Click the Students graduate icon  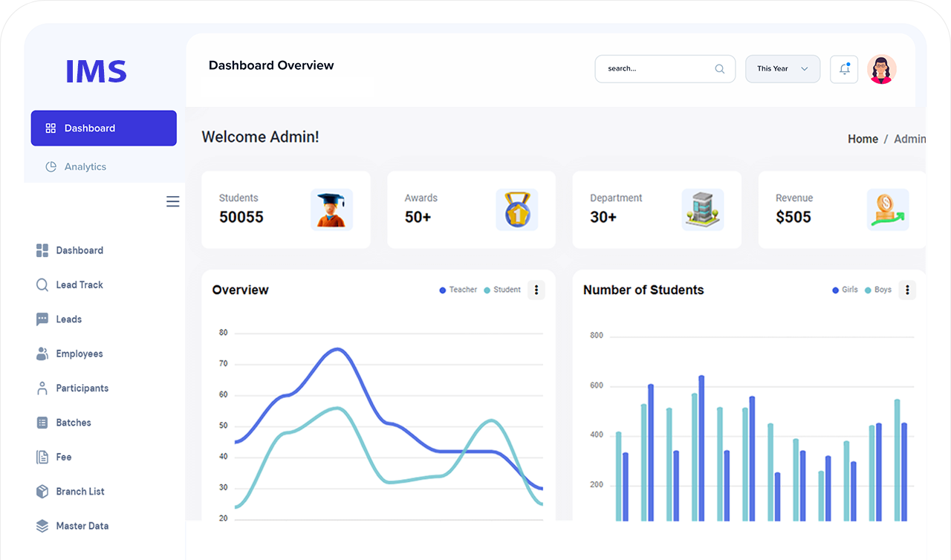331,209
